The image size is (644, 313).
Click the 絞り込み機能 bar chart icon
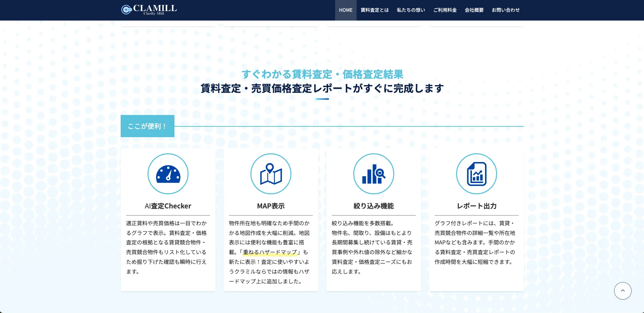(x=373, y=174)
